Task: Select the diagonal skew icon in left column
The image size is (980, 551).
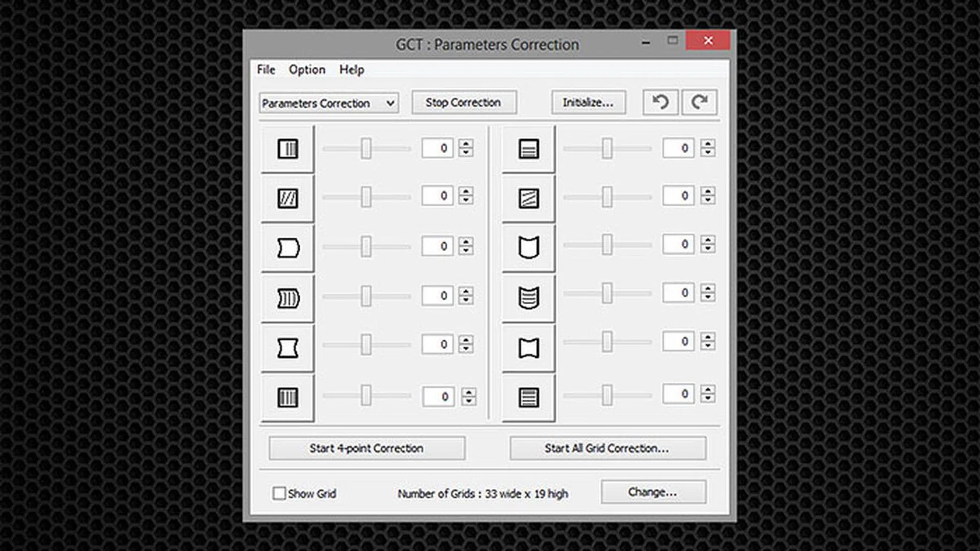Action: [287, 198]
